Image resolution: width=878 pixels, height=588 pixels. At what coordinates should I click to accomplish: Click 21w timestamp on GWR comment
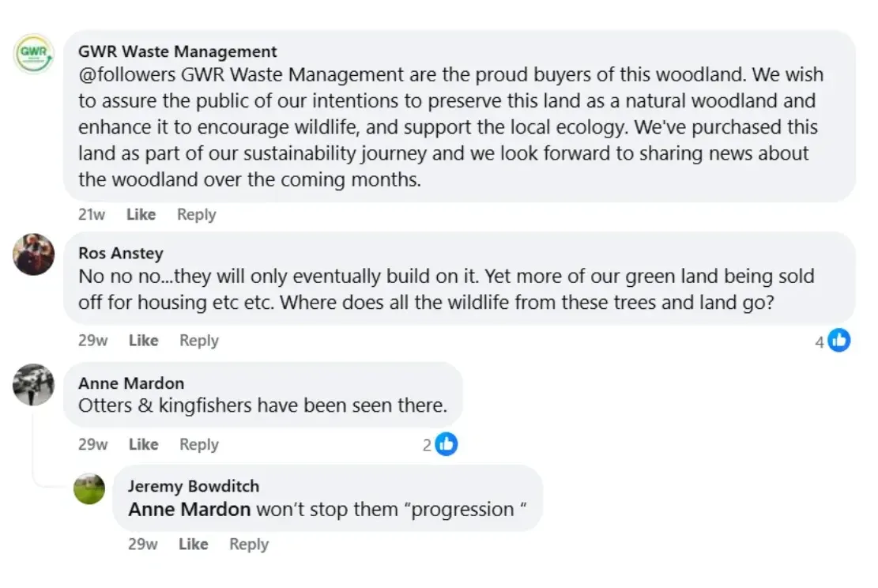(x=92, y=214)
